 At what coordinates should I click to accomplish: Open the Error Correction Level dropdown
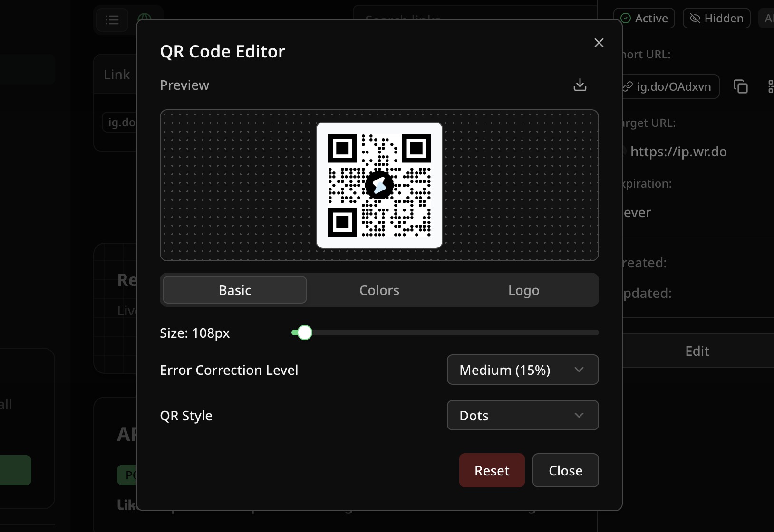[x=522, y=370]
